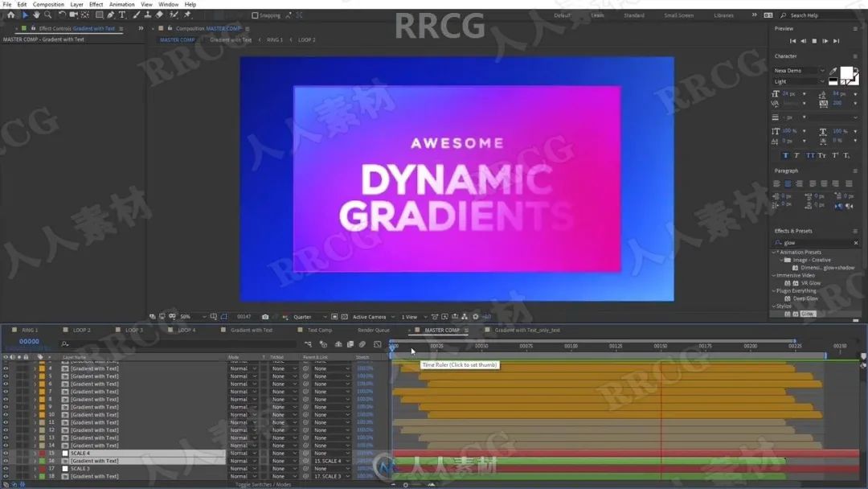Select the Hand tool in toolbar
Screen dimensions: 868x489
tap(36, 14)
